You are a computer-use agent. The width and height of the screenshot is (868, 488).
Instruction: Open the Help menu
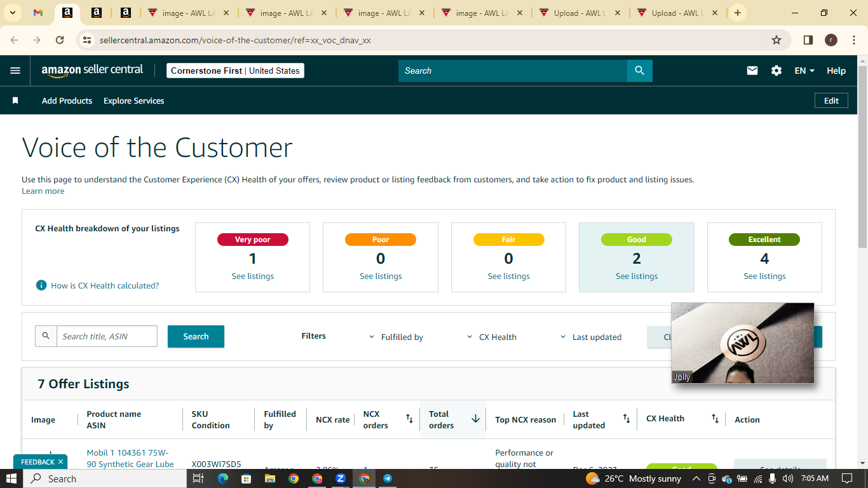(x=836, y=71)
